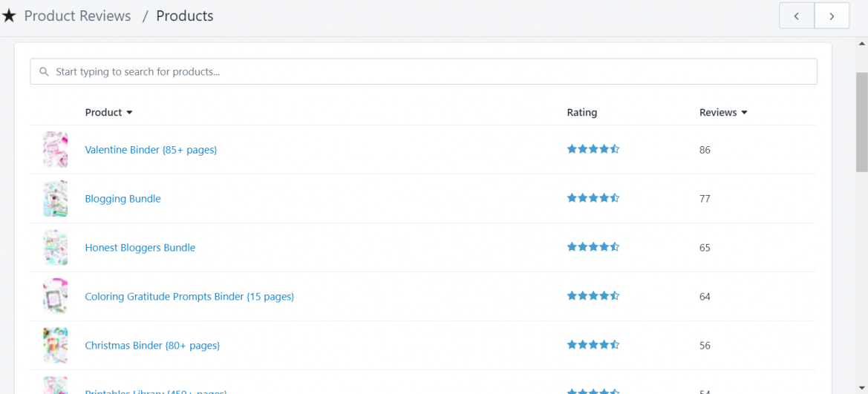Click the scrollbar up arrow
This screenshot has height=394, width=868.
(x=862, y=43)
